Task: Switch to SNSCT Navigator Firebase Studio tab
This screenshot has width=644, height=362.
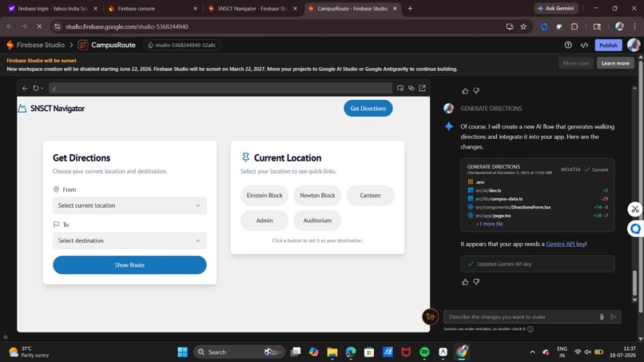Action: click(252, 8)
